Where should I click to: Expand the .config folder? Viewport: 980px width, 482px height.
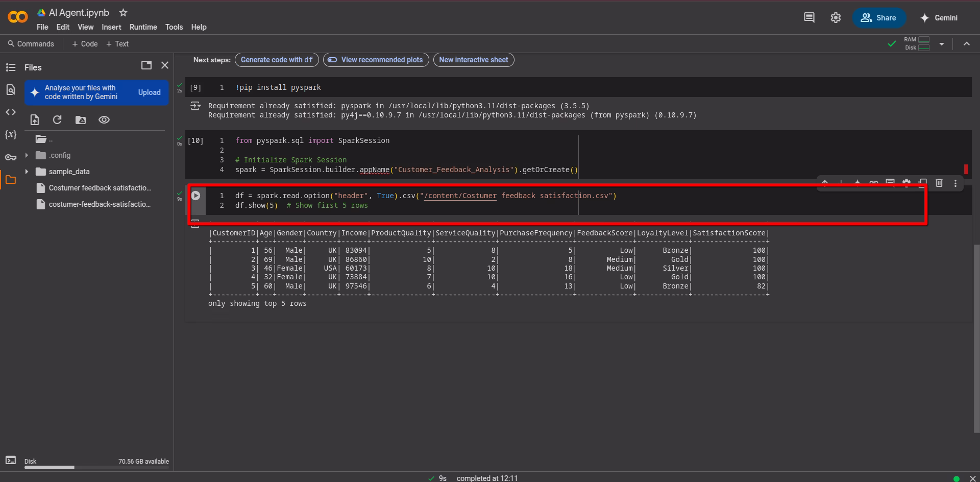click(x=27, y=155)
